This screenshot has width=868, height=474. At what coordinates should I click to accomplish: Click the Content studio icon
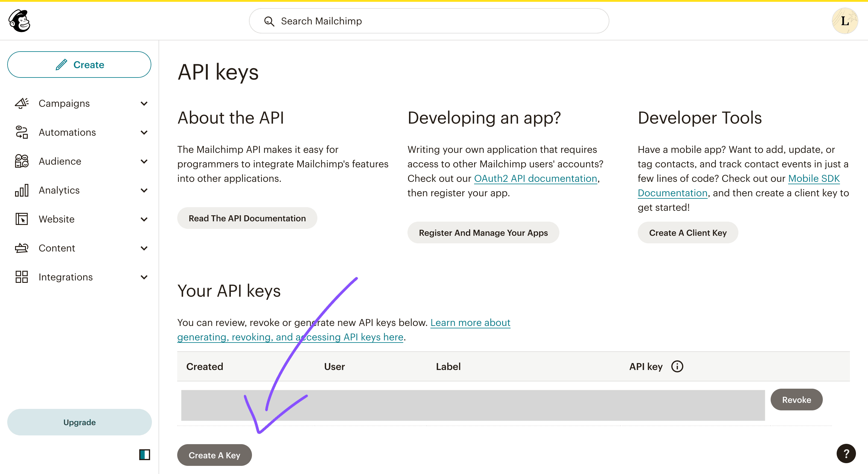[x=22, y=248]
